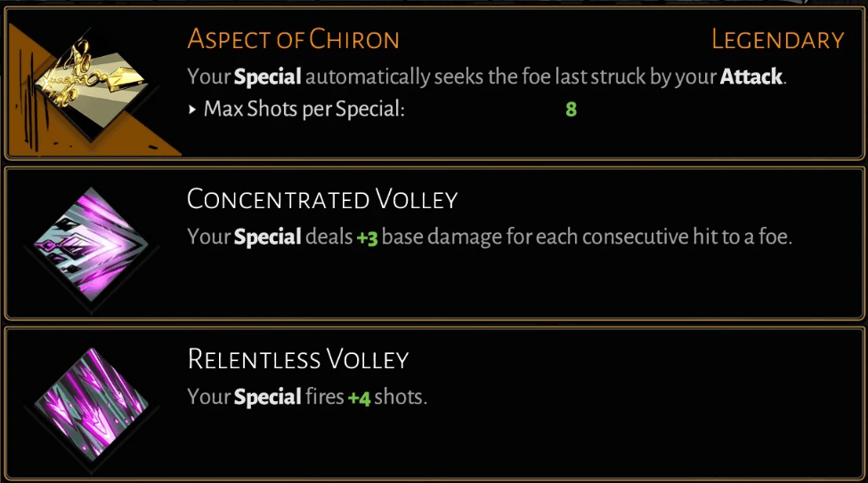
Task: Select the Concentrated Volley title text
Action: coord(321,199)
